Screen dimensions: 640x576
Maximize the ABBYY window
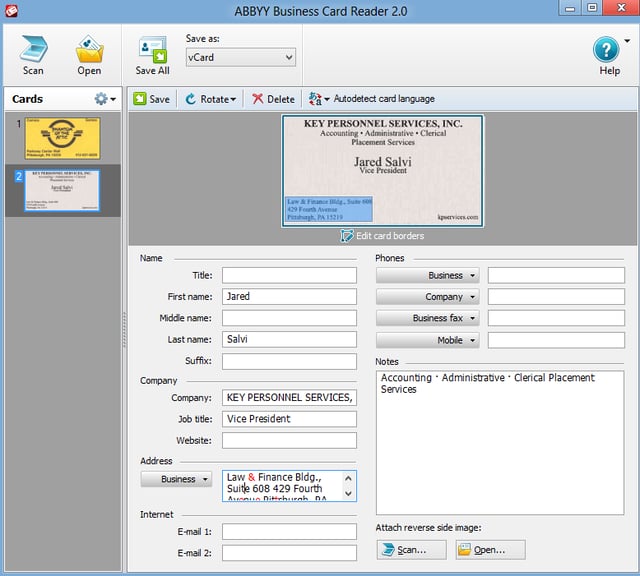[592, 8]
